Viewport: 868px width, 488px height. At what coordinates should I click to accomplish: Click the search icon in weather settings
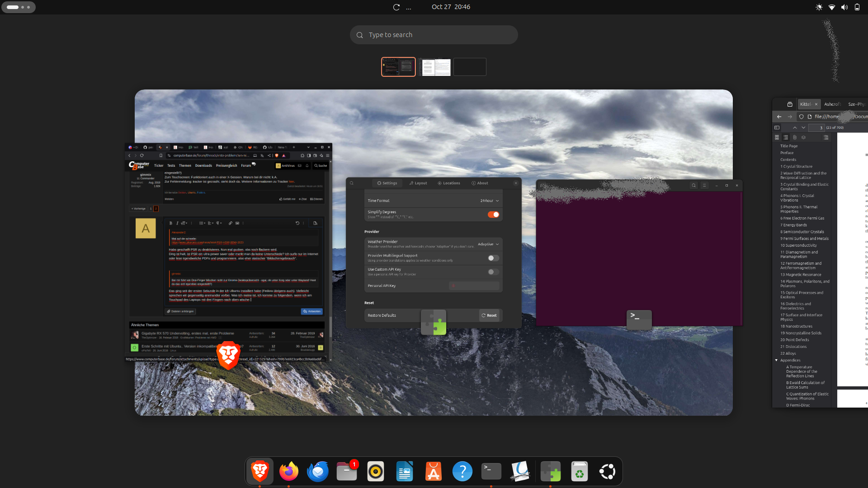click(x=352, y=183)
